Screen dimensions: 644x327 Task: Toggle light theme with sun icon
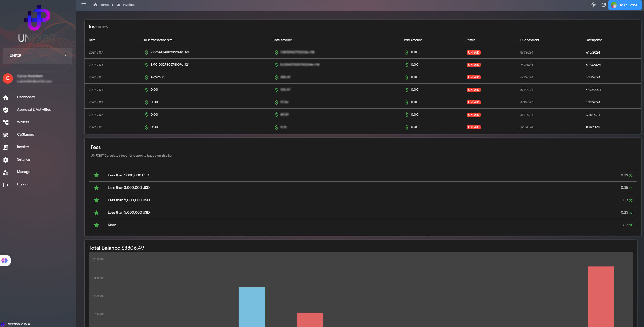coord(594,5)
